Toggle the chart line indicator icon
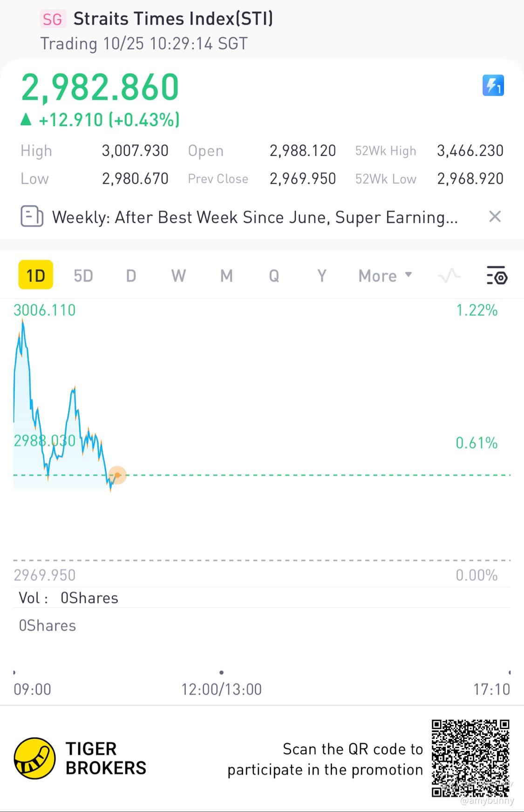The height and width of the screenshot is (812, 524). pyautogui.click(x=449, y=276)
